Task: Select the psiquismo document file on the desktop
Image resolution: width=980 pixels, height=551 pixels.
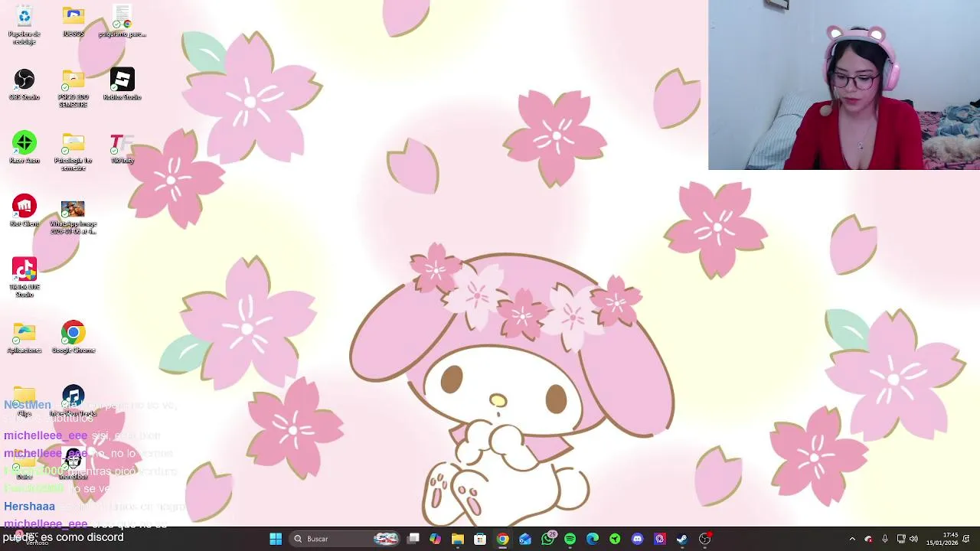Action: tap(122, 21)
